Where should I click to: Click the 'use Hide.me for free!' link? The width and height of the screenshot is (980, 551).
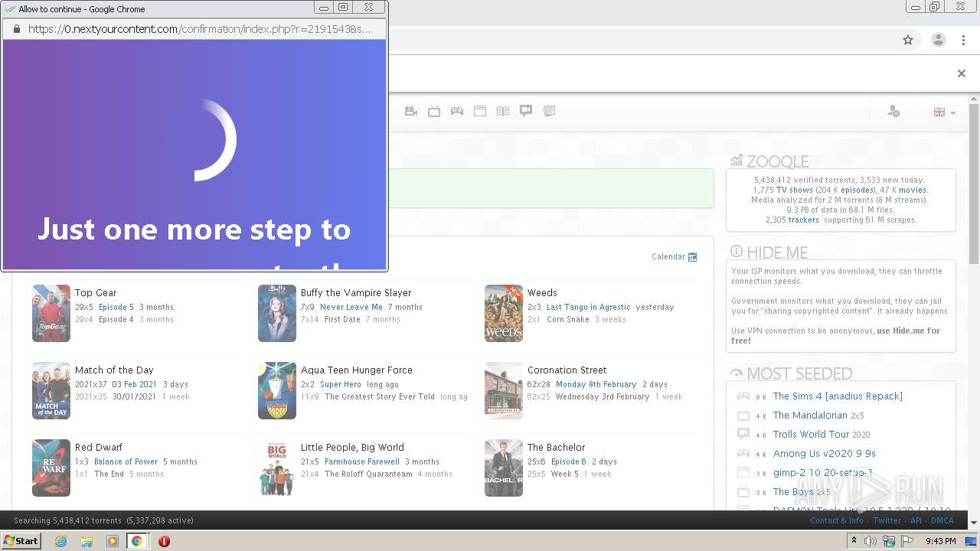pyautogui.click(x=835, y=336)
